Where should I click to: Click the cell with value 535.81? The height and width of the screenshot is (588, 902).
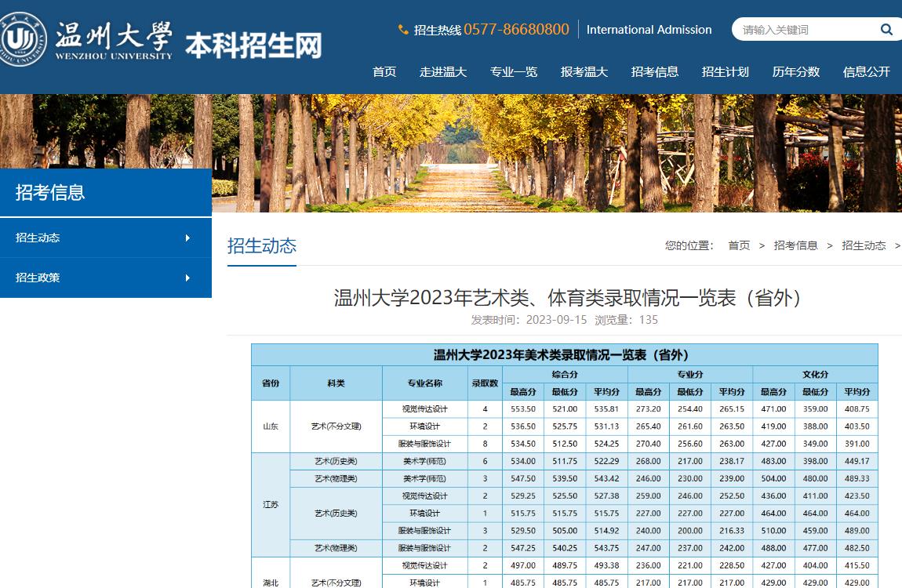pyautogui.click(x=607, y=409)
